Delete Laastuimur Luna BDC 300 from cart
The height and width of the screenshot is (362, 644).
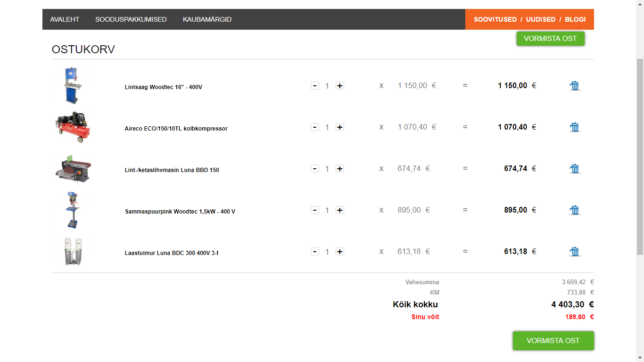pos(574,252)
